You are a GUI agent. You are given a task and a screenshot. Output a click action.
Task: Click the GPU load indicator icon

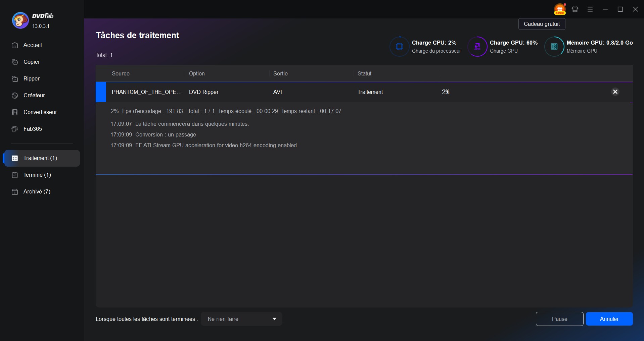(x=477, y=47)
